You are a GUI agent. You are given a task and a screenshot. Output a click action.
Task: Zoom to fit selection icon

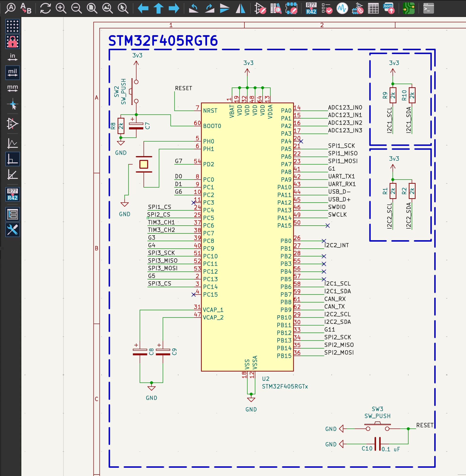(123, 8)
